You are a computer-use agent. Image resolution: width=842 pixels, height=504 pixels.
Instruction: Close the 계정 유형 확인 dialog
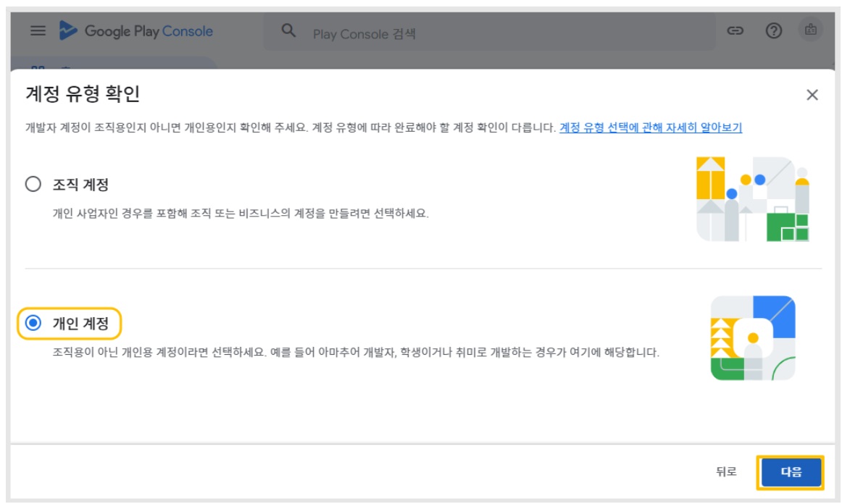coord(812,95)
